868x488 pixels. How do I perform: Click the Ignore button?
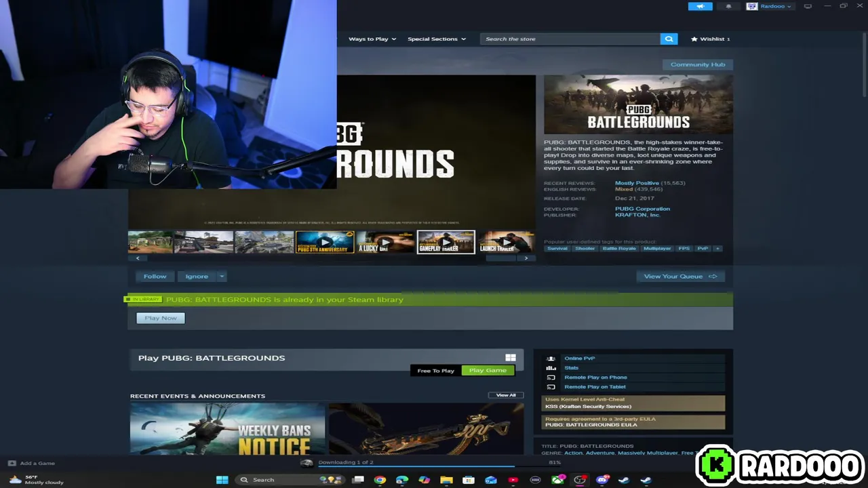[x=197, y=276]
